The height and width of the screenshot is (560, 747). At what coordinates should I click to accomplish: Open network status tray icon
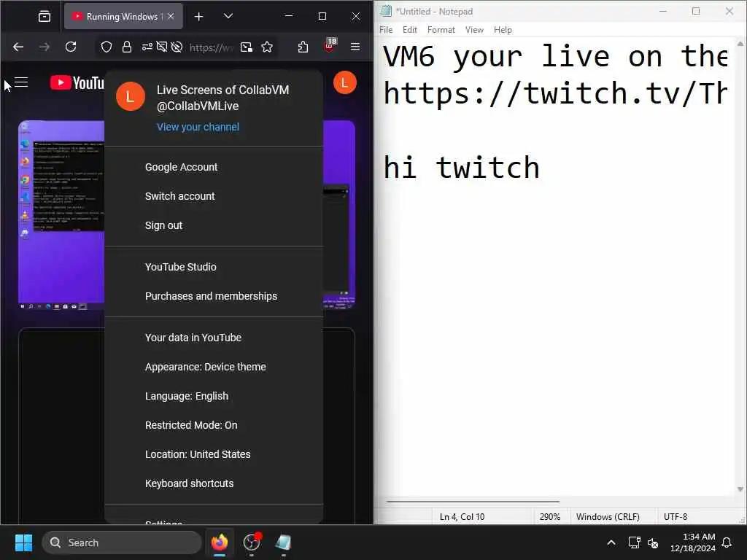click(x=634, y=542)
